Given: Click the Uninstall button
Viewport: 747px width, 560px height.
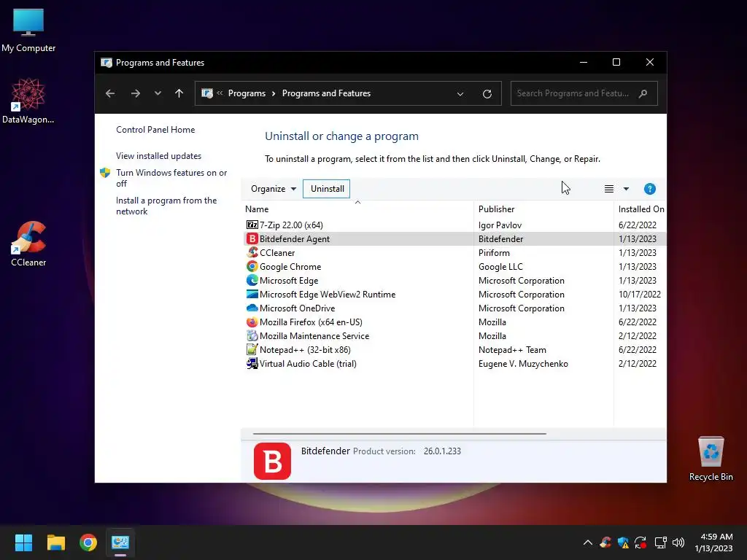Looking at the screenshot, I should pos(327,189).
